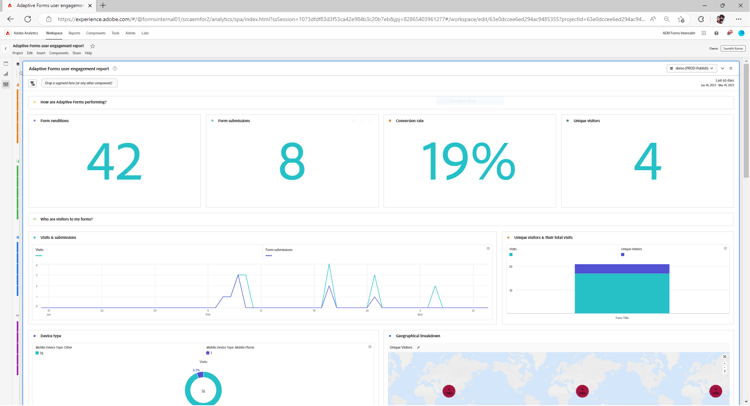Open the Reports menu
Image resolution: width=750 pixels, height=406 pixels.
(x=74, y=33)
